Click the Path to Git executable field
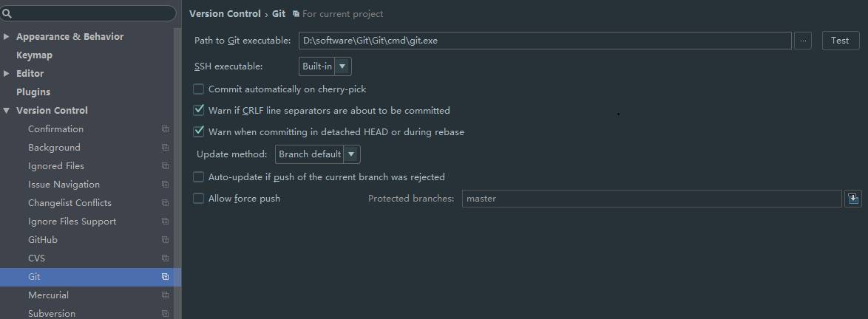 (x=545, y=41)
